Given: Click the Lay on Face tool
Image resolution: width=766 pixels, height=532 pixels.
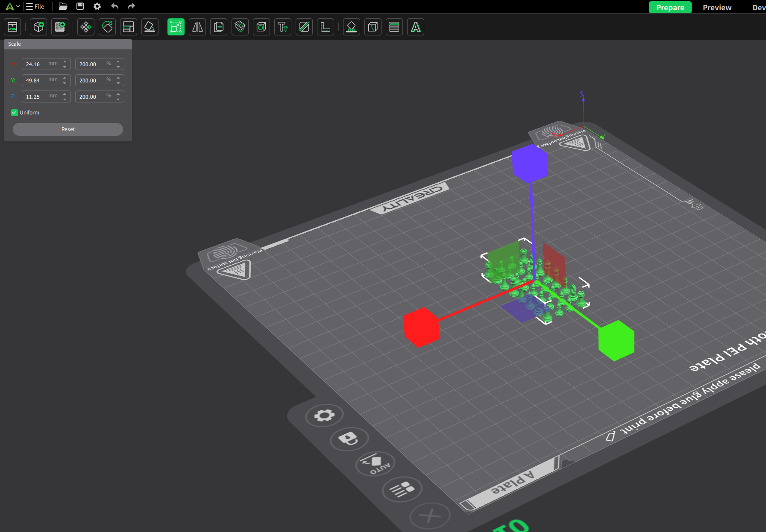Looking at the screenshot, I should tap(150, 27).
